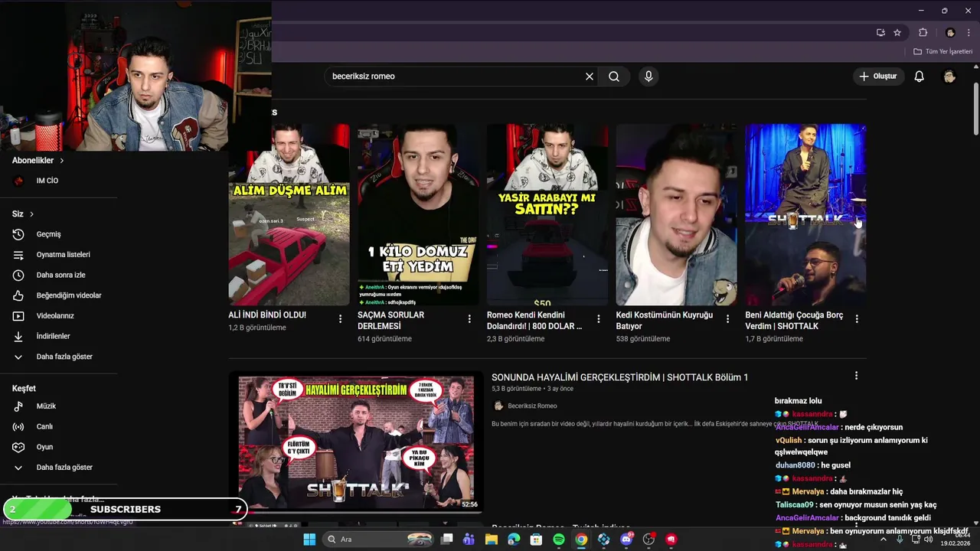Open Microsoft Edge from the taskbar

pos(514,540)
